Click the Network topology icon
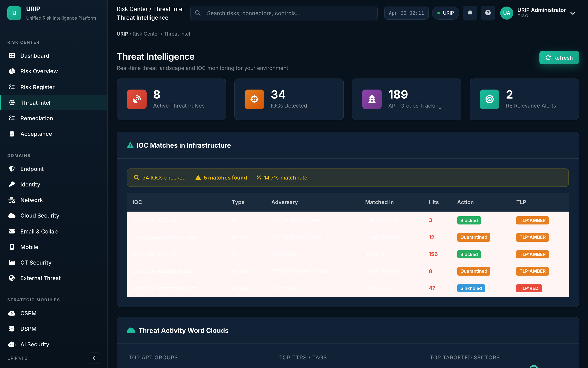588x368 pixels. [12, 200]
